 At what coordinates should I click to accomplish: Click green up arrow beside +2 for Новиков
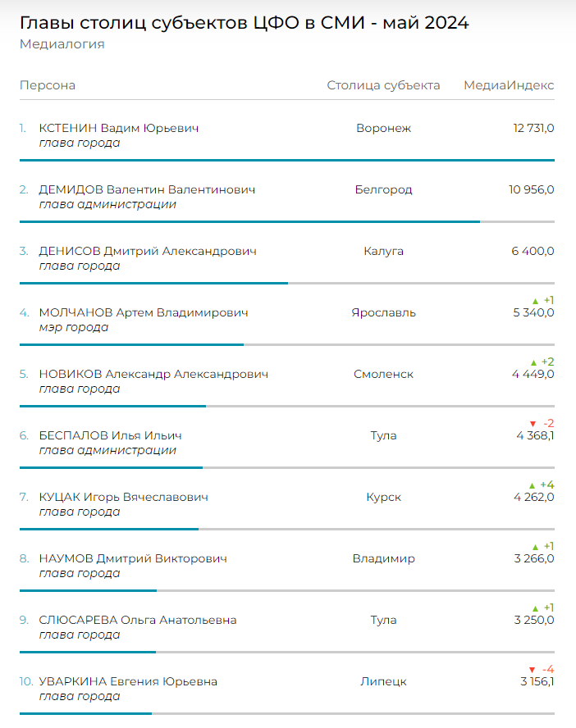point(533,362)
